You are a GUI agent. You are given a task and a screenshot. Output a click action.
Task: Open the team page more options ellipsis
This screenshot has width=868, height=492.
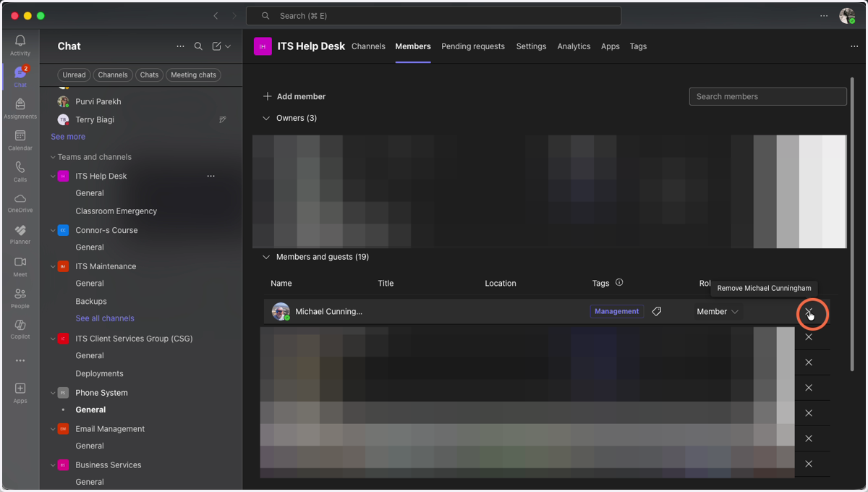[x=854, y=46]
